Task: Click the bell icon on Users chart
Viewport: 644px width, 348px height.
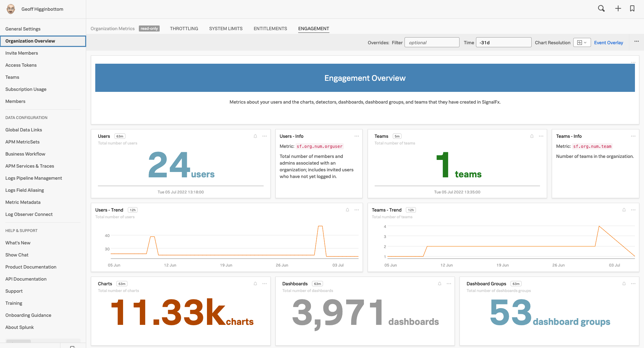Action: [x=255, y=136]
